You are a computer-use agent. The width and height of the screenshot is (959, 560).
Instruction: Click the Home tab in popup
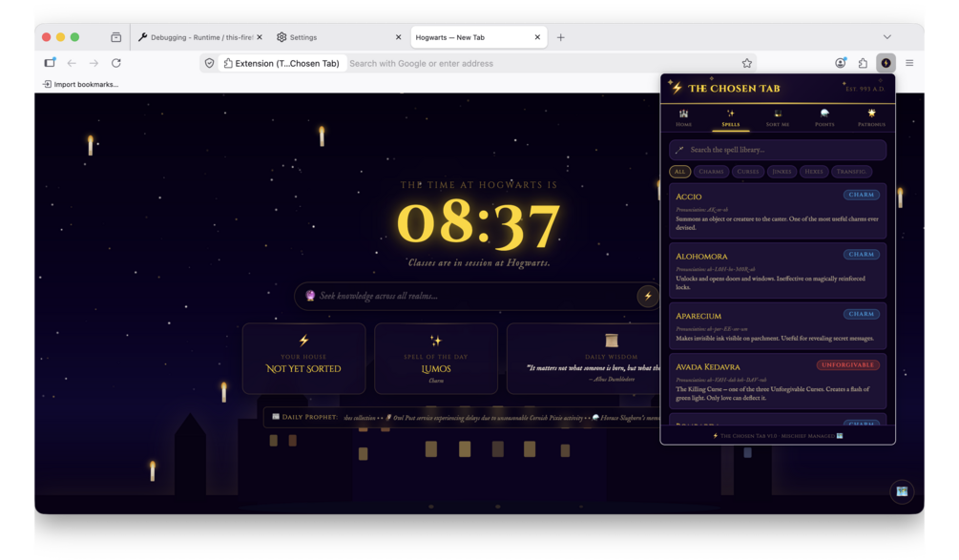point(683,118)
